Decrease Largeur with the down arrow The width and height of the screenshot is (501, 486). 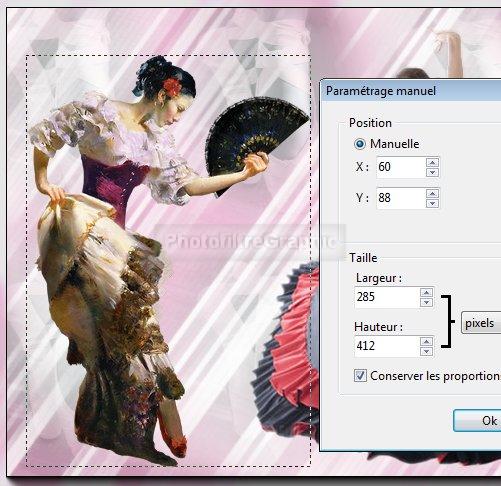426,302
